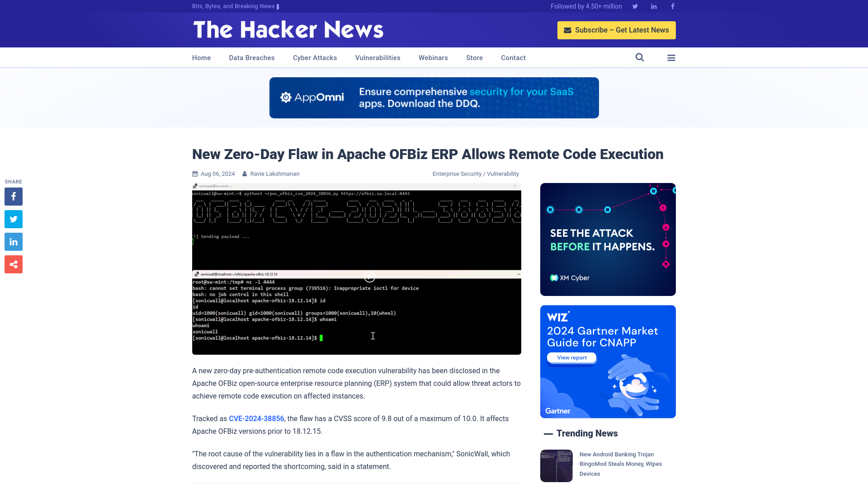Click The Hacker News LinkedIn icon in header

tap(653, 6)
